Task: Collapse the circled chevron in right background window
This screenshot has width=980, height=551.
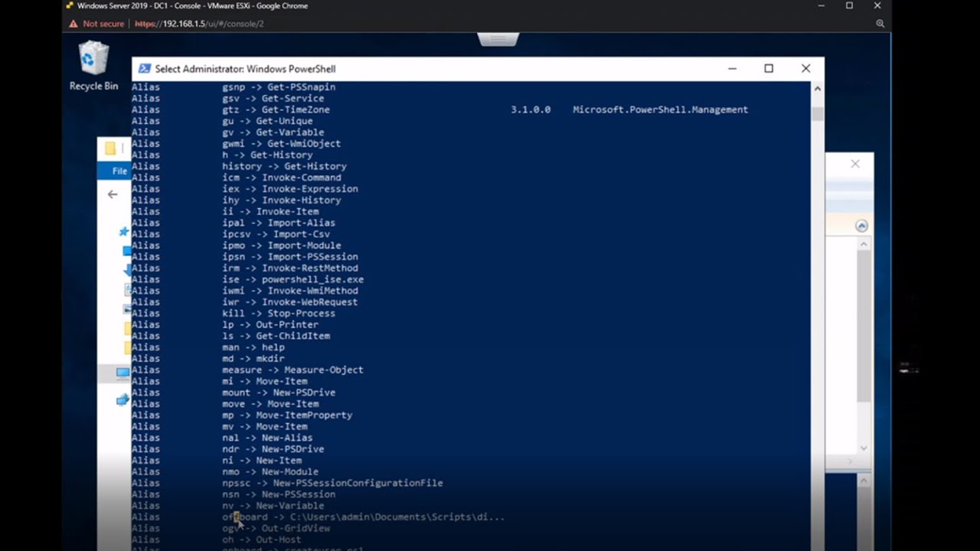Action: point(861,226)
